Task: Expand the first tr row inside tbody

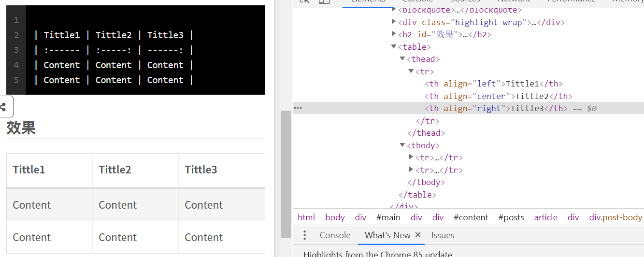Action: click(x=411, y=157)
